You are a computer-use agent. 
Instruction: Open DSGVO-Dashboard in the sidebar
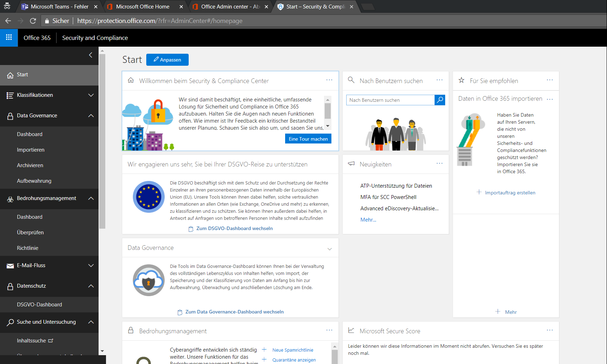coord(40,305)
